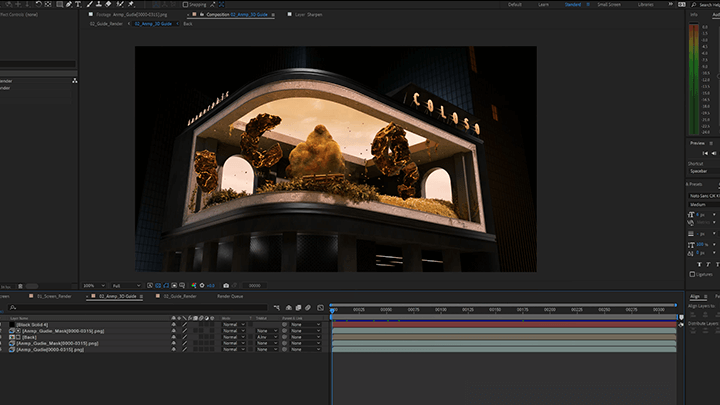The image size is (720, 405).
Task: Click the previous frame playback button
Action: coord(714,153)
